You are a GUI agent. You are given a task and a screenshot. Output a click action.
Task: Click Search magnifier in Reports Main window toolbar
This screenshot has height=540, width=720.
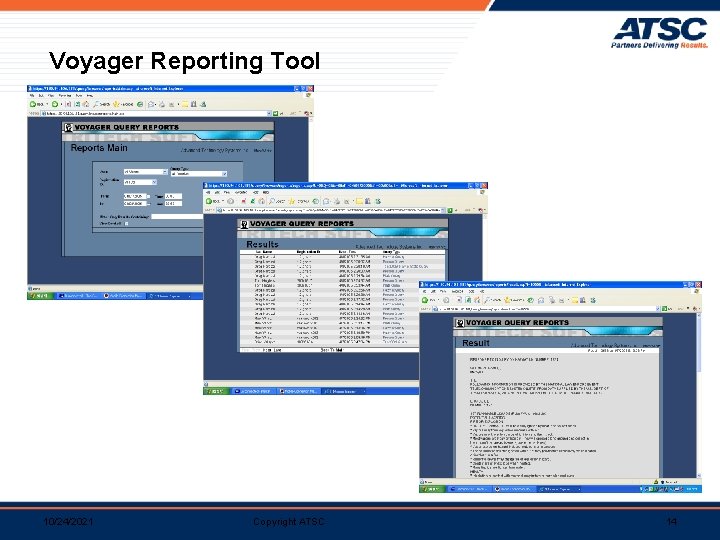pyautogui.click(x=97, y=104)
